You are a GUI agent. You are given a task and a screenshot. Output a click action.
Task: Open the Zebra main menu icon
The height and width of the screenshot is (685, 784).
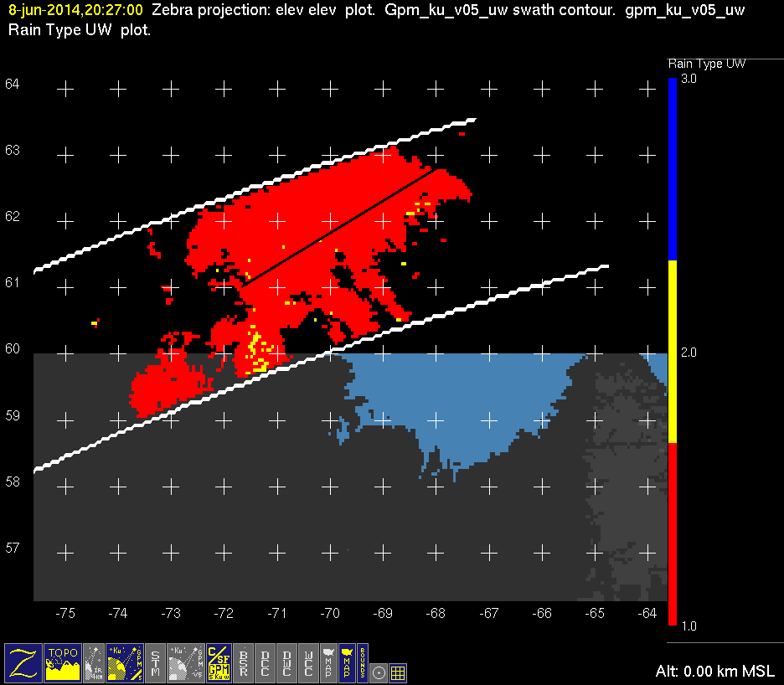click(x=23, y=662)
